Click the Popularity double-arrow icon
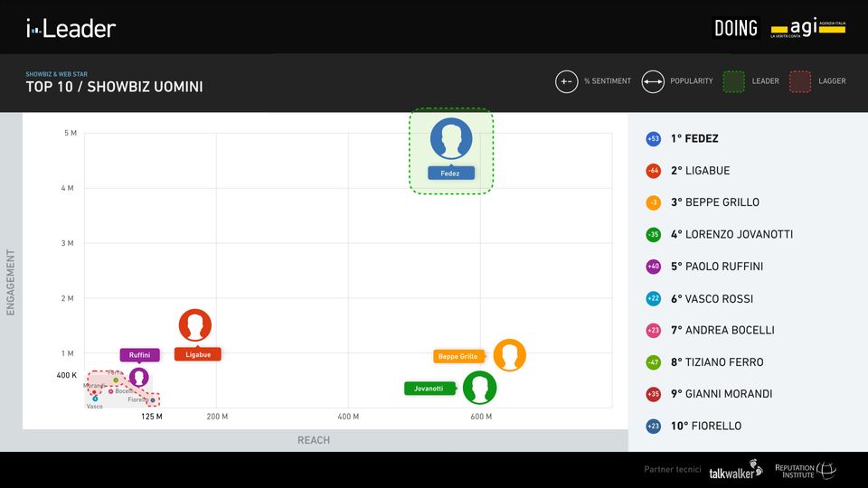 653,81
